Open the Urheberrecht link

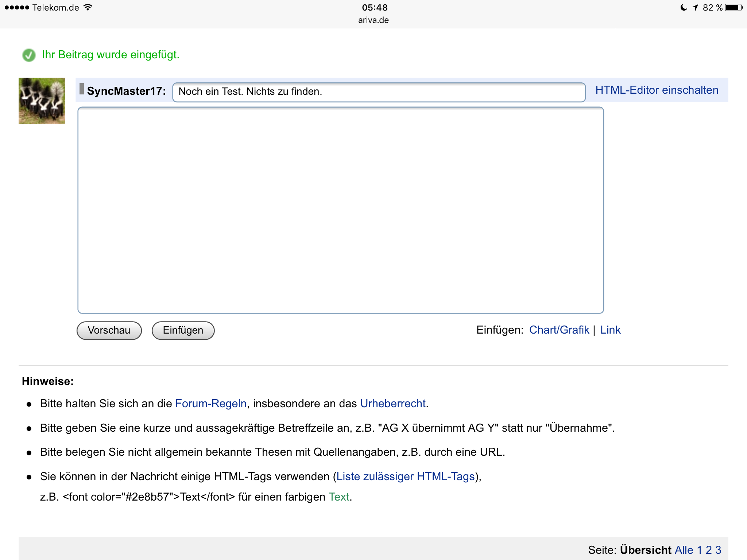(393, 404)
